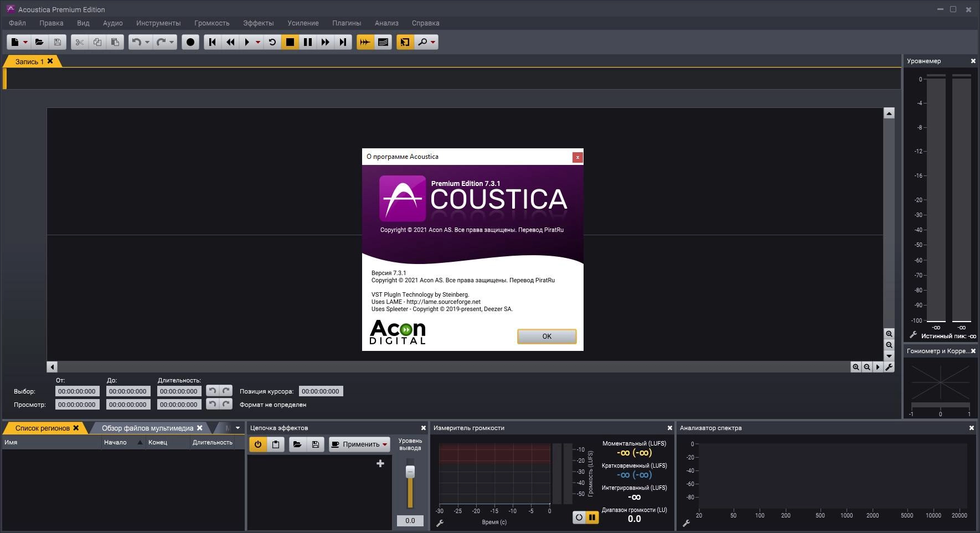Open the Zoom tool dropdown arrow
This screenshot has width=980, height=533.
pyautogui.click(x=433, y=42)
